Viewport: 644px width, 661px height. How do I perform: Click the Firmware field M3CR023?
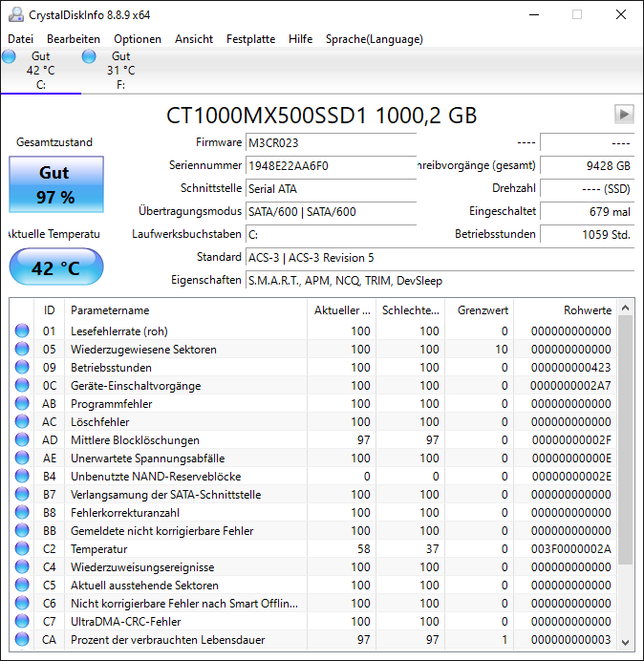331,143
